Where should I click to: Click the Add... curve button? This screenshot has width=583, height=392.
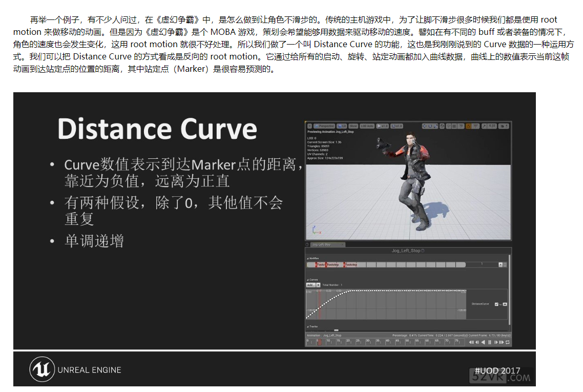[x=311, y=285]
